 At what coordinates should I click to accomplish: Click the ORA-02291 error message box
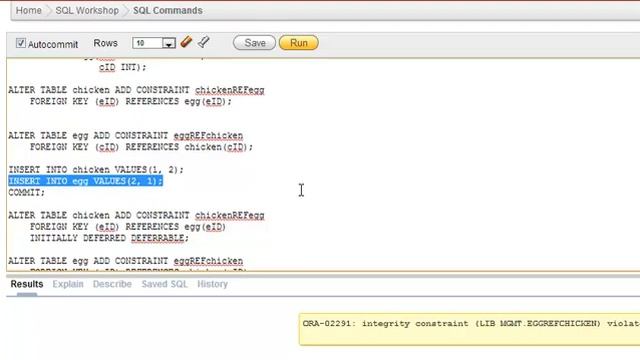click(x=469, y=329)
